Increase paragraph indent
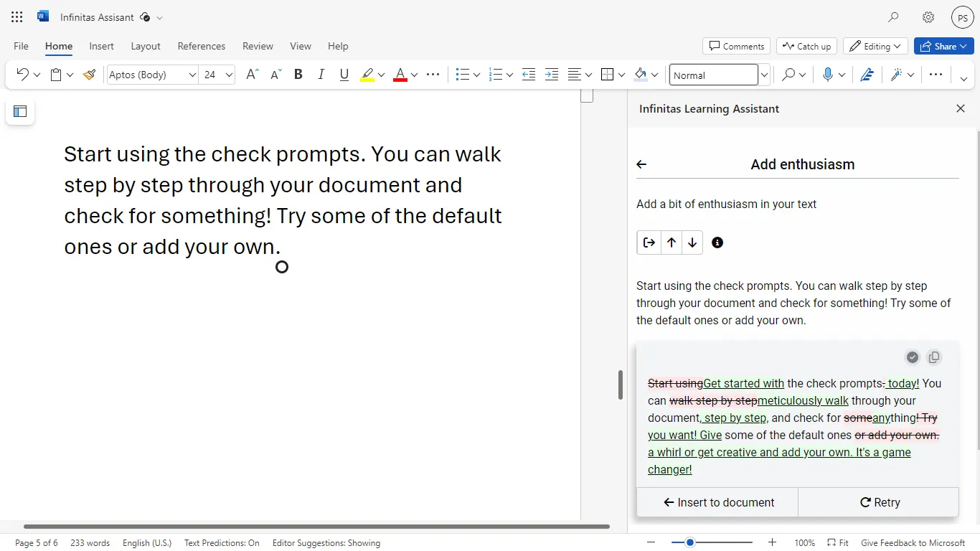This screenshot has height=551, width=980. point(552,75)
